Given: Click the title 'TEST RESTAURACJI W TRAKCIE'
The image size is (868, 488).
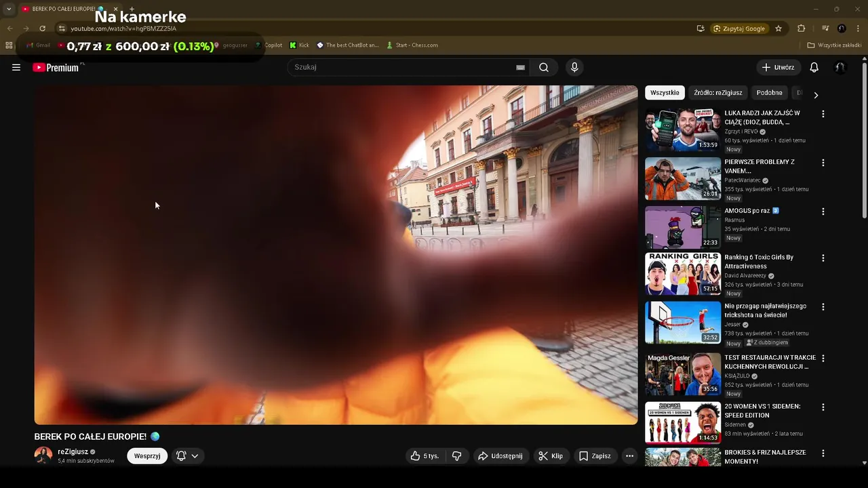Looking at the screenshot, I should click(770, 362).
